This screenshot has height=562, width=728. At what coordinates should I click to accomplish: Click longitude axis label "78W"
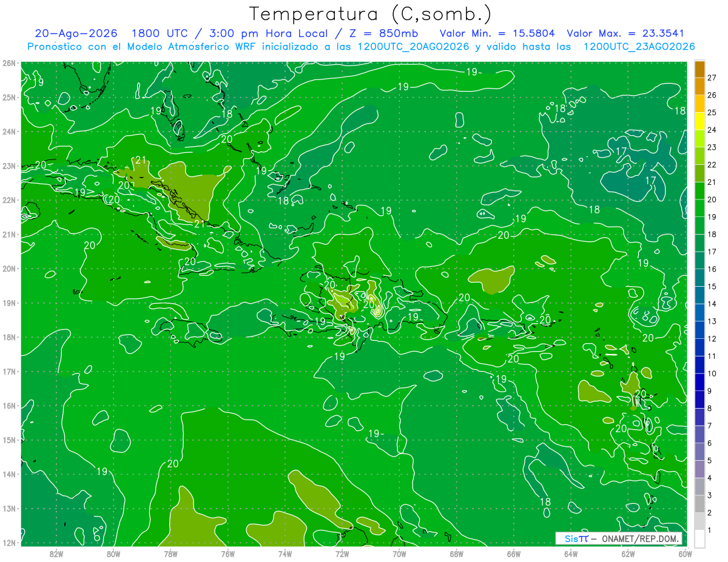170,554
